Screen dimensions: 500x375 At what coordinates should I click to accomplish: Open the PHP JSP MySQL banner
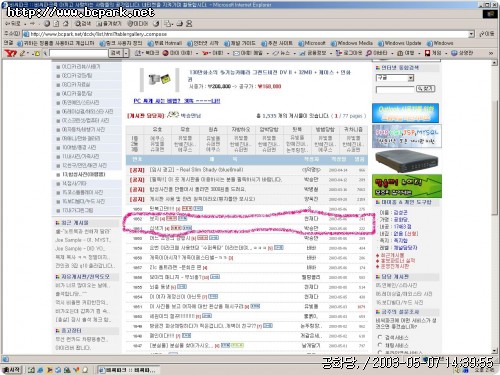(x=407, y=136)
